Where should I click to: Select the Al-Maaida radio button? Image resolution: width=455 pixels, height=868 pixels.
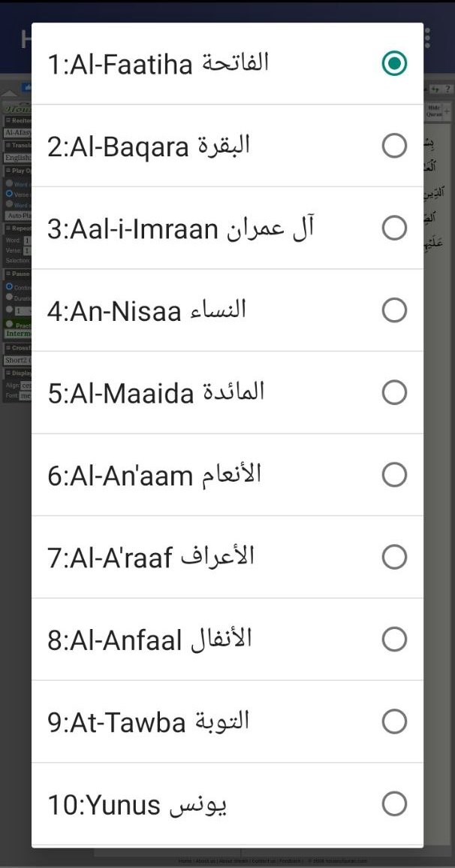pos(394,392)
